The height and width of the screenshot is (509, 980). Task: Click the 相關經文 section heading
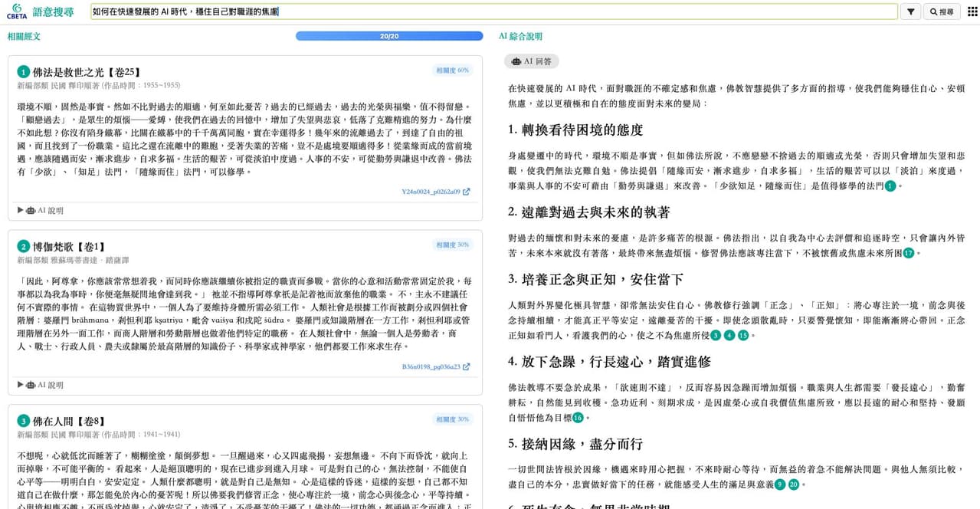pos(24,36)
